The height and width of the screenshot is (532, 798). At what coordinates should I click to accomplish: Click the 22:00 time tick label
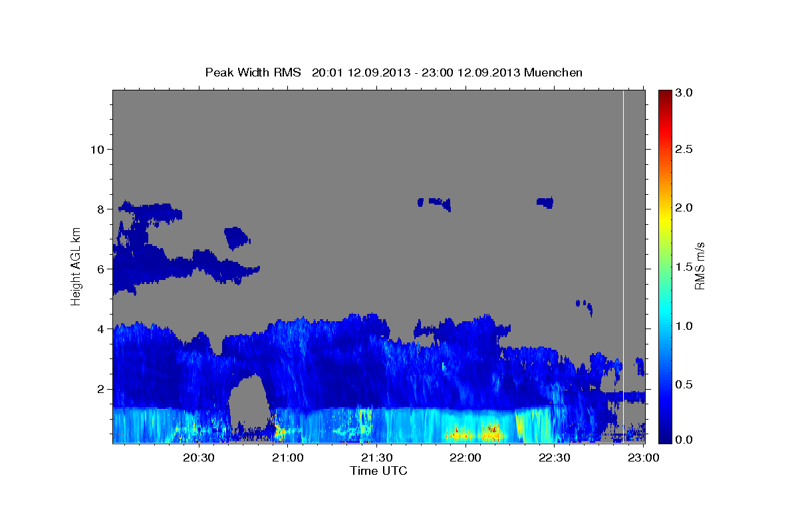pos(465,458)
